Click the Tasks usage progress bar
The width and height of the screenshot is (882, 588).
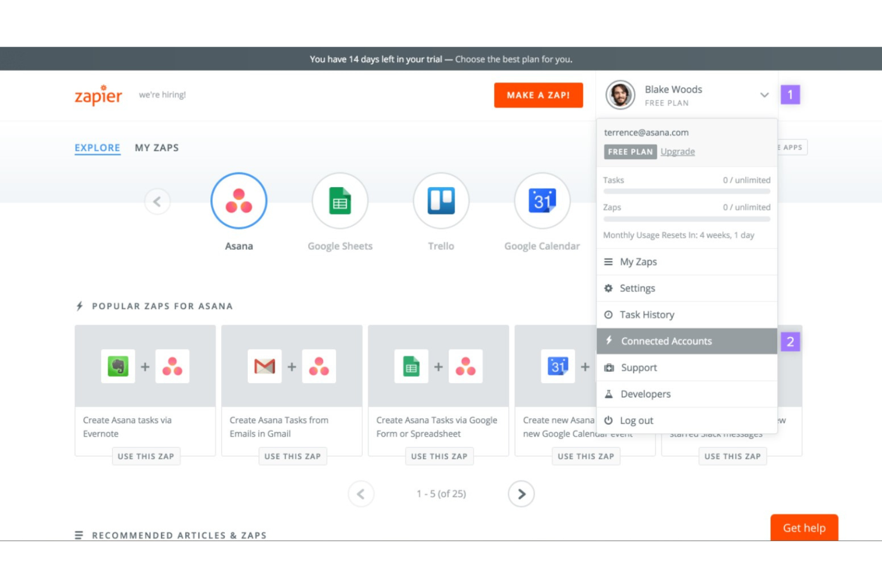pos(686,191)
